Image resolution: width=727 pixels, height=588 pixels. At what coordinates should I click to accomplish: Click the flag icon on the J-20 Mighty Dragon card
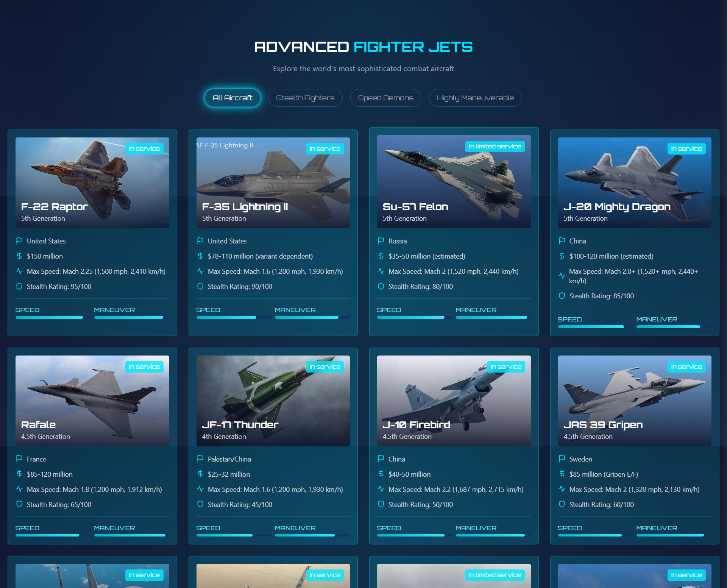point(562,241)
